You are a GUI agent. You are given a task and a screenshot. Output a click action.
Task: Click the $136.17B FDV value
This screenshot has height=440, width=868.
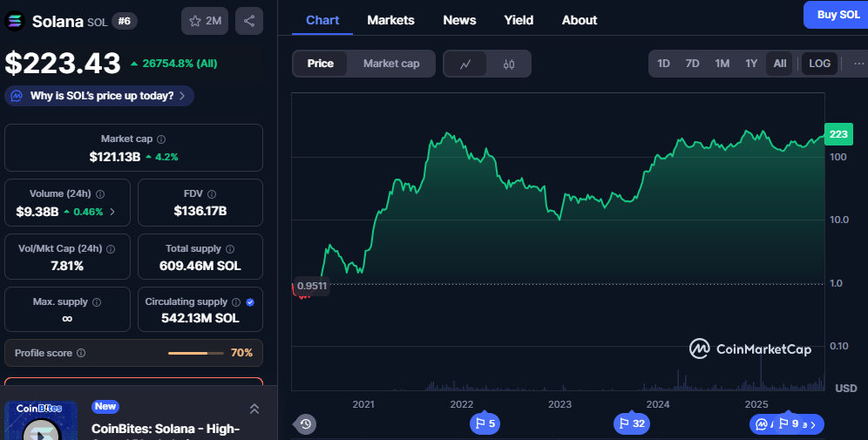200,211
